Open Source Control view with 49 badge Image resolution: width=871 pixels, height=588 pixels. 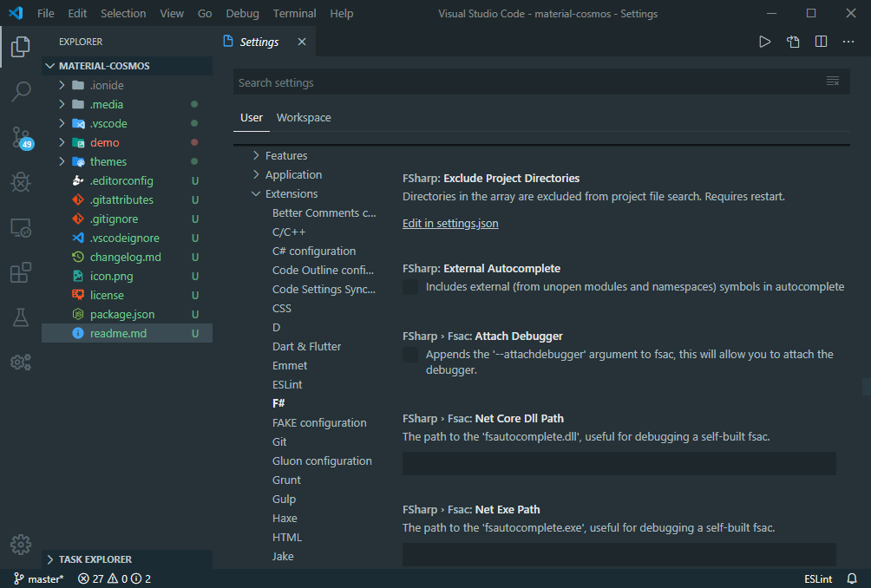pos(23,138)
